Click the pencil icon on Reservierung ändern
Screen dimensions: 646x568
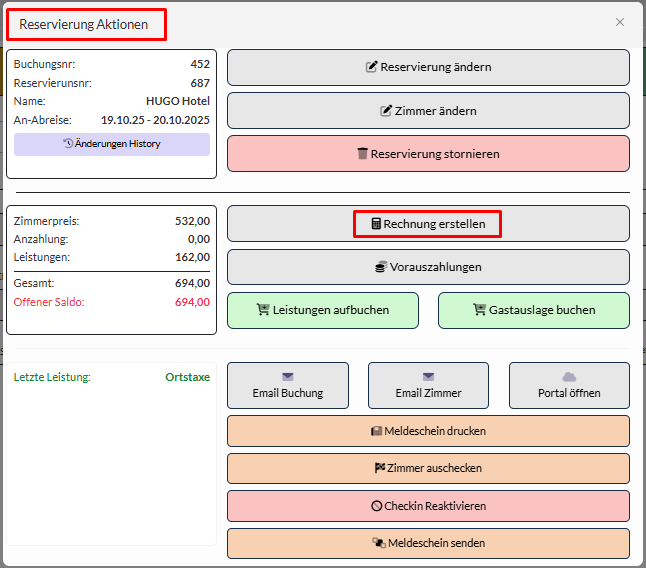coord(372,68)
